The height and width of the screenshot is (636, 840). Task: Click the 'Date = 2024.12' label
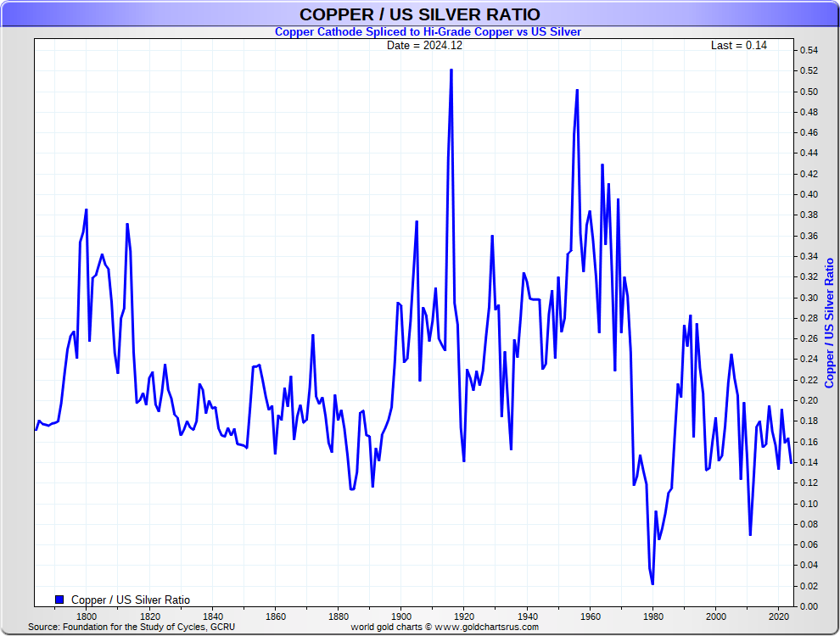click(x=424, y=45)
